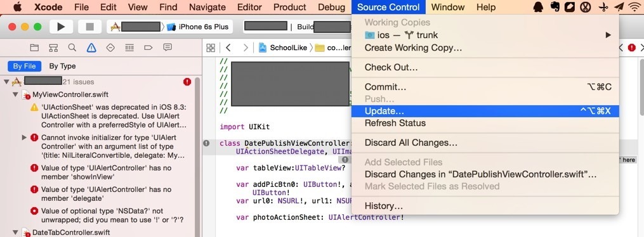Open the Help menu
Screen dimensions: 644x237
coord(486,7)
